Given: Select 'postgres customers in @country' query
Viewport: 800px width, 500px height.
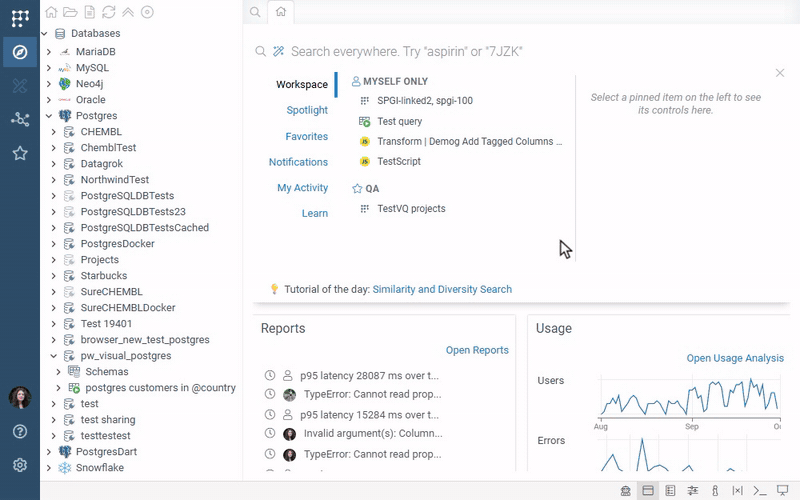Looking at the screenshot, I should coord(160,388).
